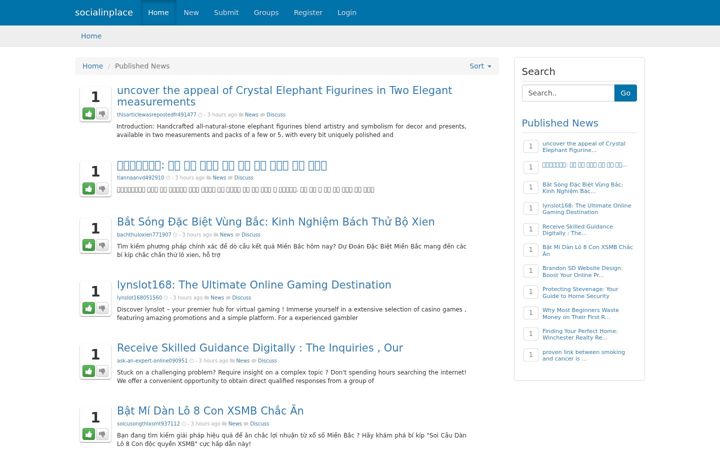Open 'uncover the appeal of Crystal Elephant Figurines' headline
Viewport: 720px width, 450px height.
click(x=284, y=96)
